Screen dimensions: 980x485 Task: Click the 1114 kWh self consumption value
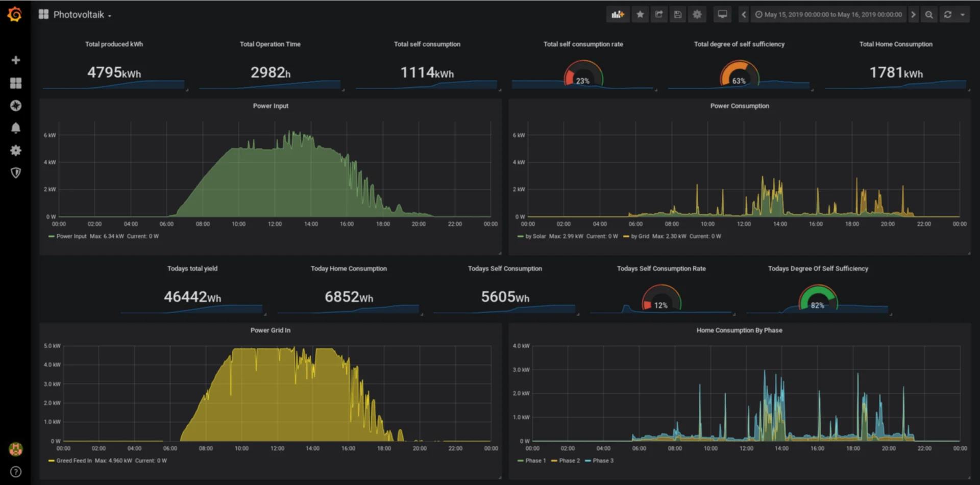(x=427, y=72)
